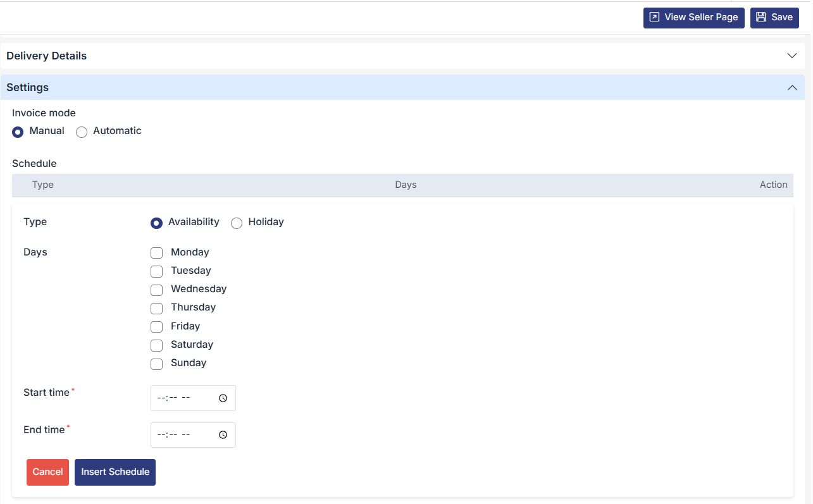
Task: Choose Holiday schedule type
Action: [237, 223]
